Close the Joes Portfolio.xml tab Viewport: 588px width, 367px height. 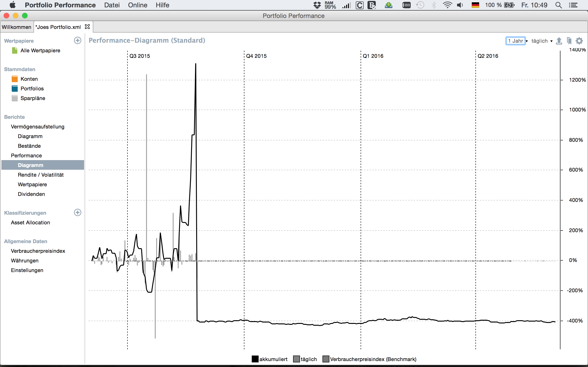coord(87,27)
